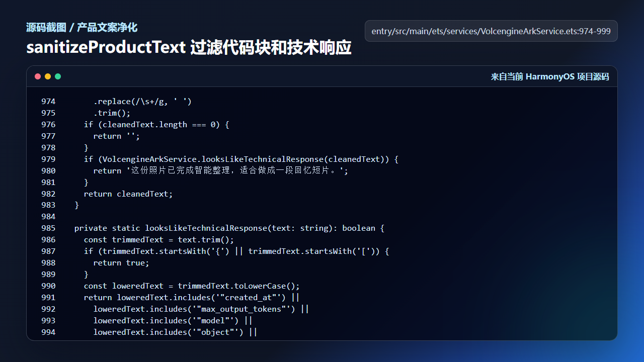644x362 pixels.
Task: Click line number 974
Action: tap(49, 102)
